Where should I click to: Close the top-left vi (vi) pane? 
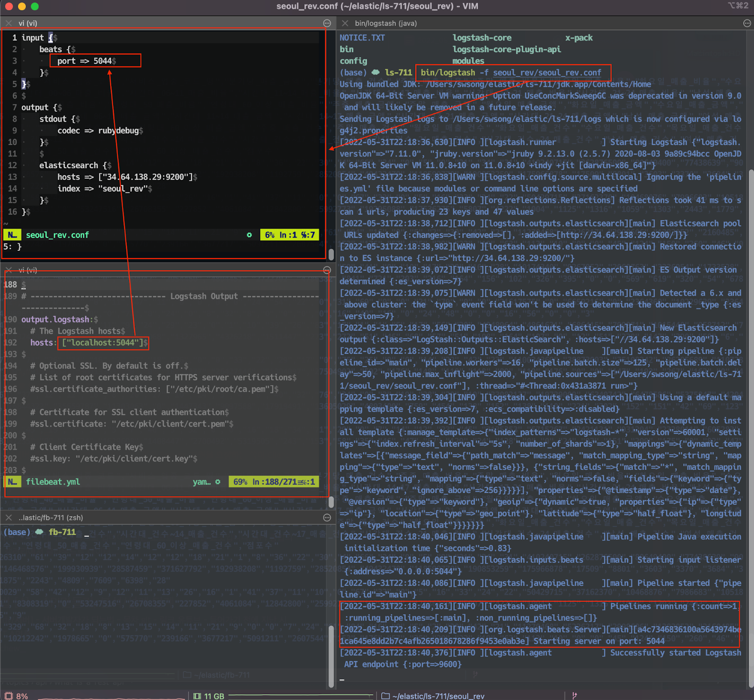(x=9, y=23)
